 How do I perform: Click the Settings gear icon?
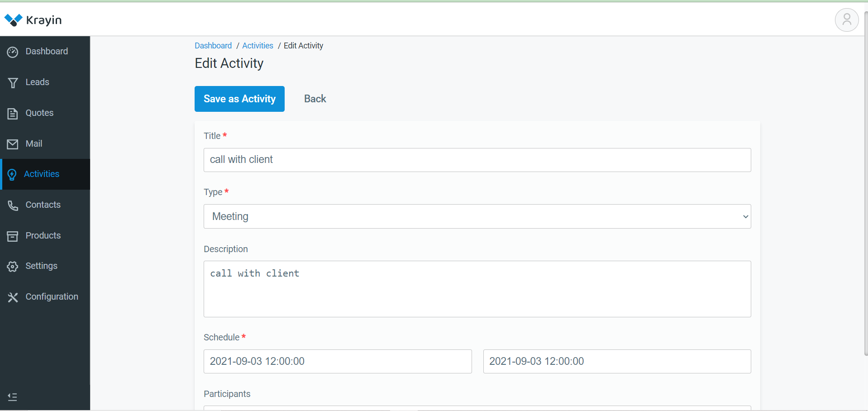click(x=13, y=267)
